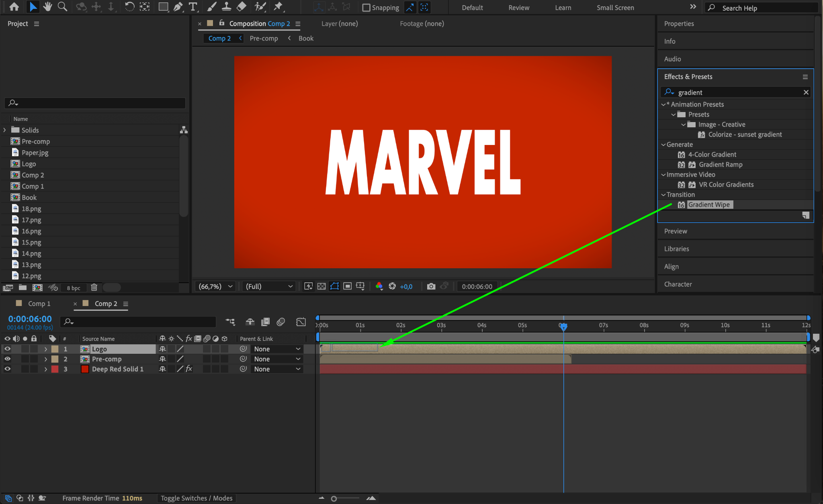
Task: Select the Puppet Pin tool
Action: [x=278, y=7]
